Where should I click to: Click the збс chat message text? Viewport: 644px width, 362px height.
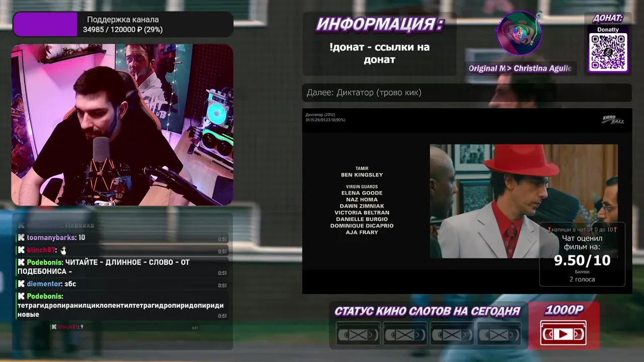pyautogui.click(x=70, y=284)
